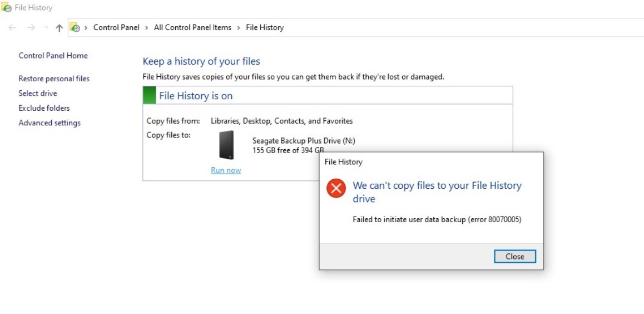Expand the chevron after All Control Panel Items
Screen dimensions: 644x314
(x=239, y=28)
